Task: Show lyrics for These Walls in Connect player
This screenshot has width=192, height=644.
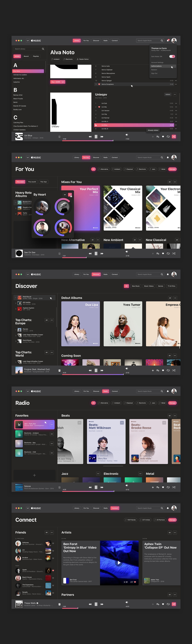Action: [59, 604]
